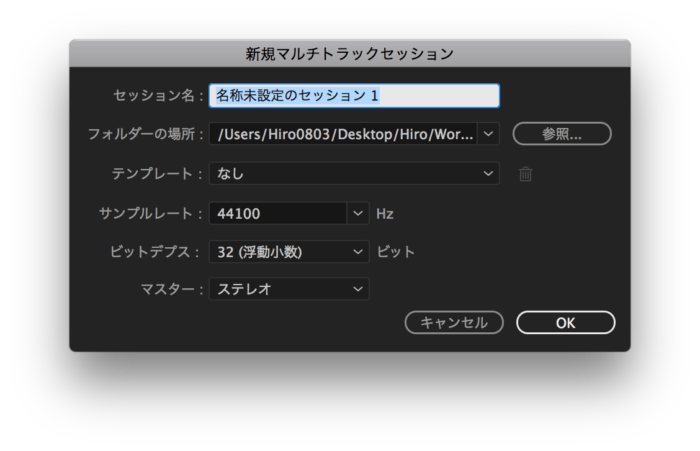Open the フォルダーの場所 path dropdown arrow

click(x=488, y=134)
